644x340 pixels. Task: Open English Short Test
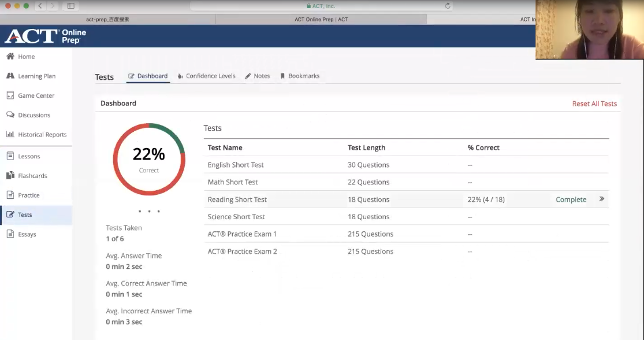click(x=236, y=165)
